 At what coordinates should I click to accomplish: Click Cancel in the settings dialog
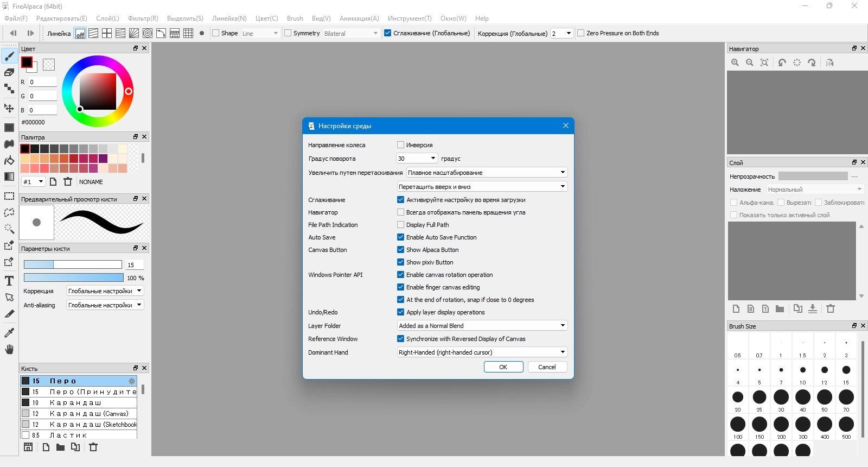pyautogui.click(x=547, y=367)
